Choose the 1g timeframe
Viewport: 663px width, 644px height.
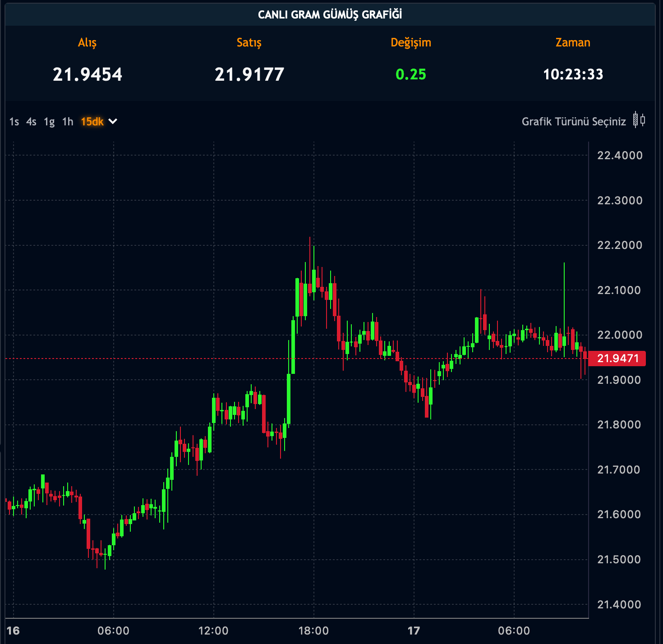(49, 122)
